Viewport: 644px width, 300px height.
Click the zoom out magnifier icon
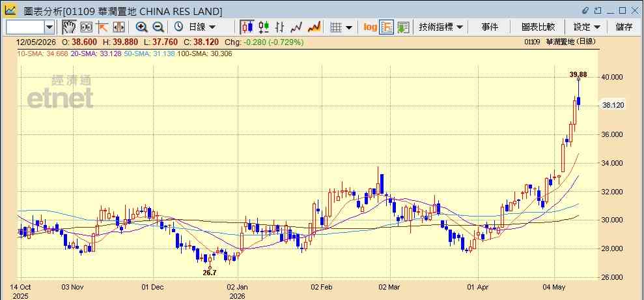pos(158,27)
